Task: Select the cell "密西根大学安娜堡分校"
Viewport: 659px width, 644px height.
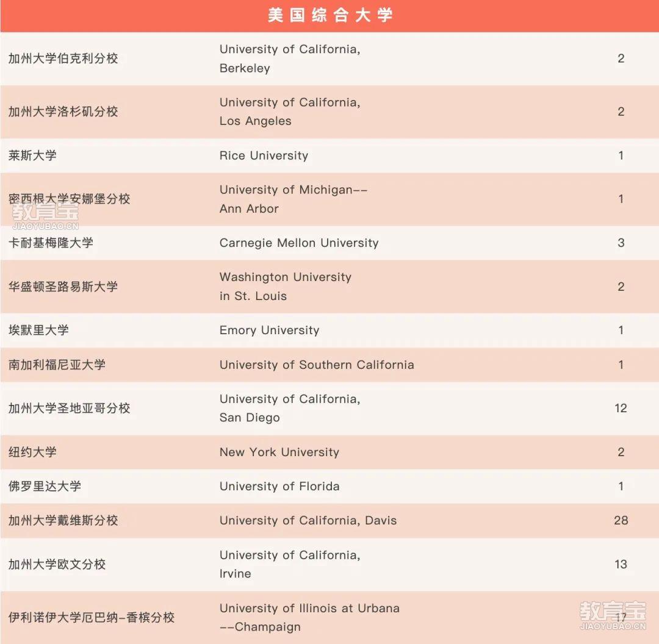Action: point(70,199)
